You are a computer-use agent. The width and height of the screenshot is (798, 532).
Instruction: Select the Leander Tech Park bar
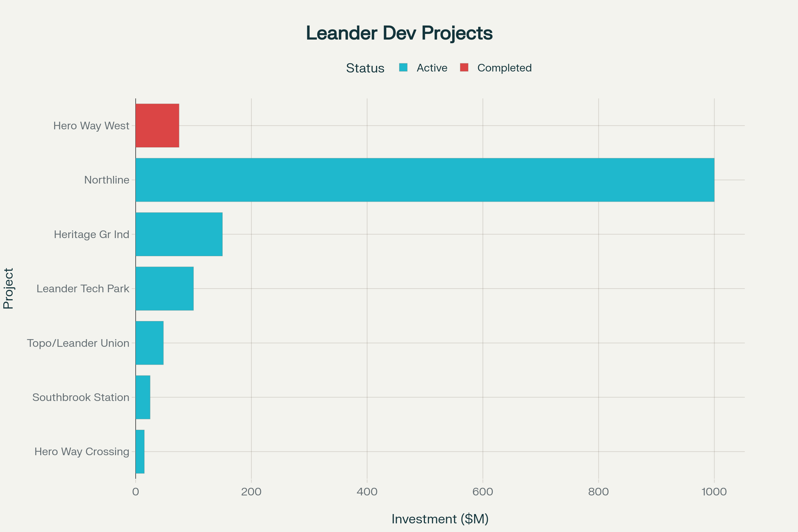point(165,288)
